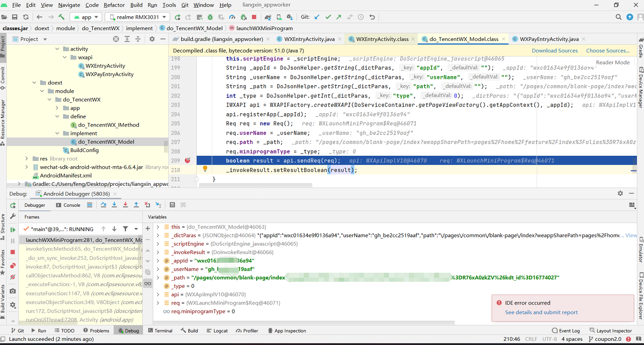Viewport: 644px width, 345px height.
Task: Click the Step Into debugger icon
Action: 114,205
